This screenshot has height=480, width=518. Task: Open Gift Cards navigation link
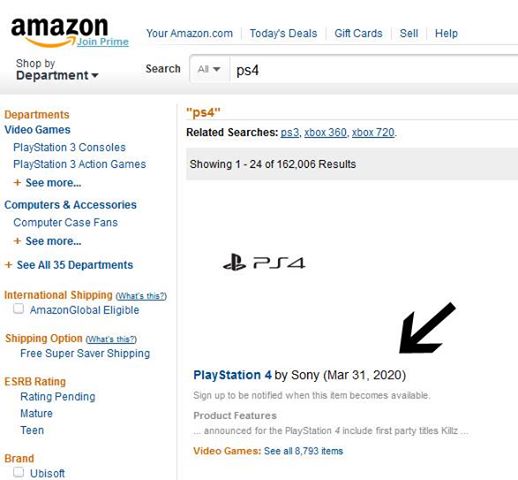(358, 33)
